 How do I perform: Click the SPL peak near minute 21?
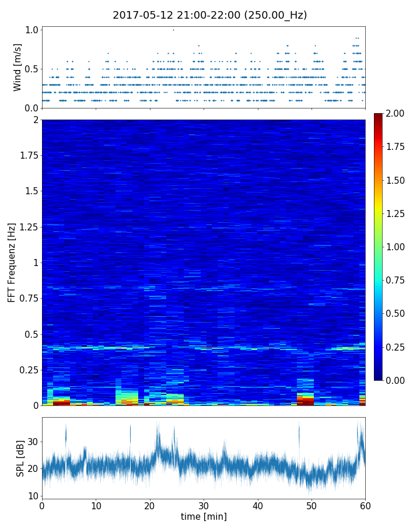tap(157, 432)
